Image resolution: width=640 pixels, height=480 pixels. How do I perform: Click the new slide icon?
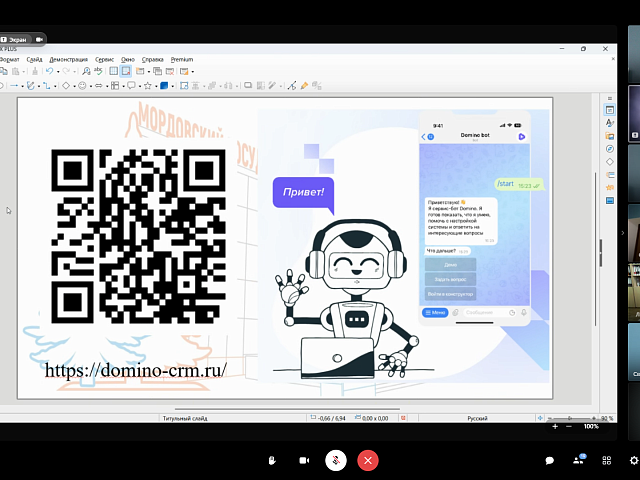[x=140, y=71]
